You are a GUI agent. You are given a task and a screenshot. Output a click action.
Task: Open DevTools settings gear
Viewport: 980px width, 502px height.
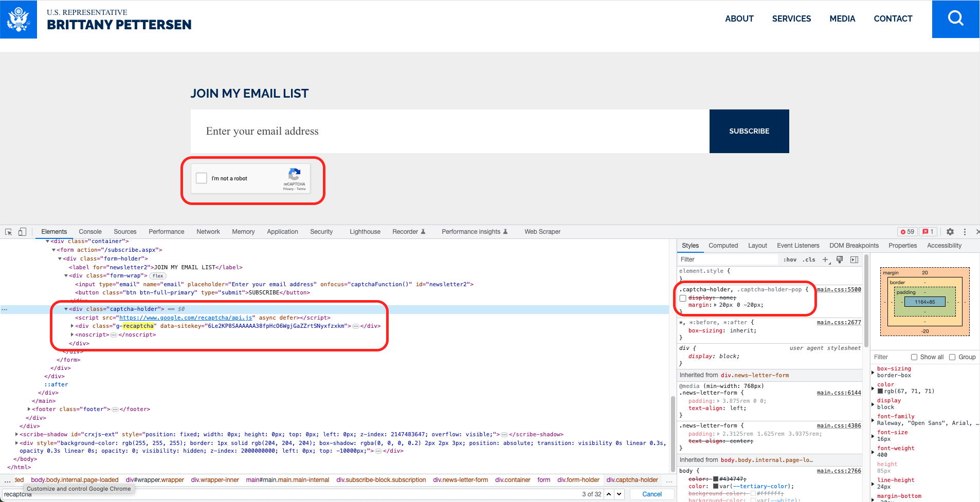(x=950, y=232)
